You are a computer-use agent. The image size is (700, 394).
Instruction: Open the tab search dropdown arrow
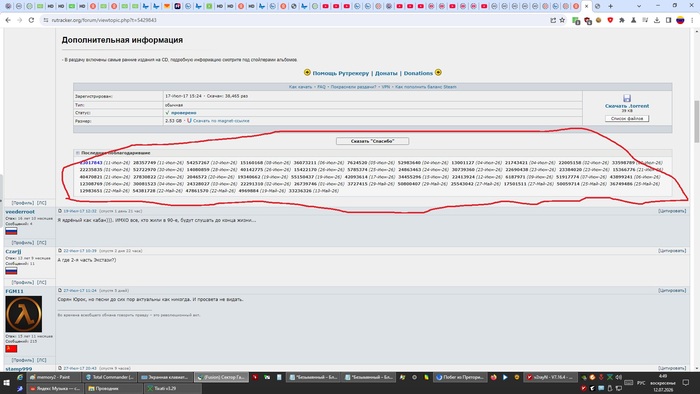pyautogui.click(x=639, y=6)
